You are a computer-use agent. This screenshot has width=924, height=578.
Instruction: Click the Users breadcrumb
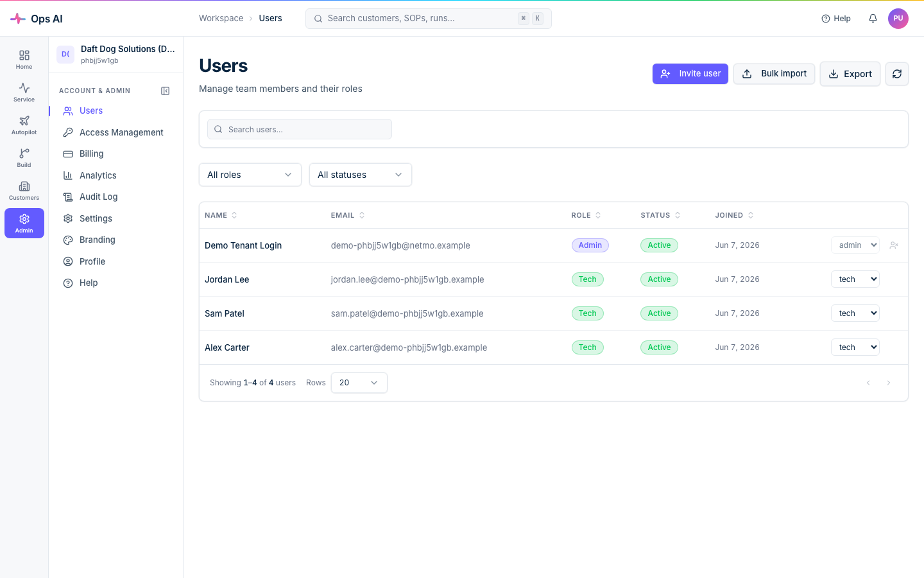click(270, 18)
